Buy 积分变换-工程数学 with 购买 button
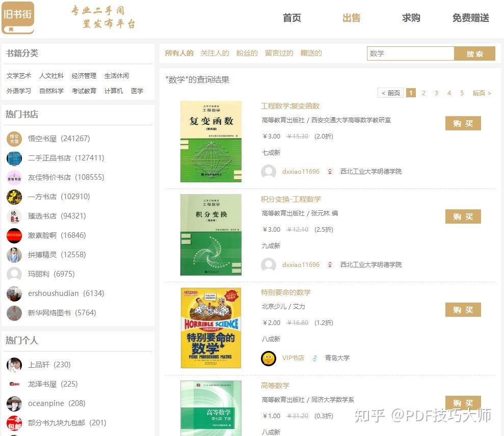The width and height of the screenshot is (504, 436). click(x=463, y=216)
